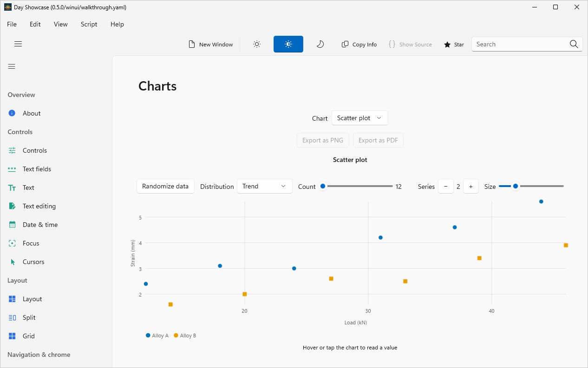Image resolution: width=588 pixels, height=368 pixels.
Task: Select the highlighted auto theme button
Action: [288, 44]
